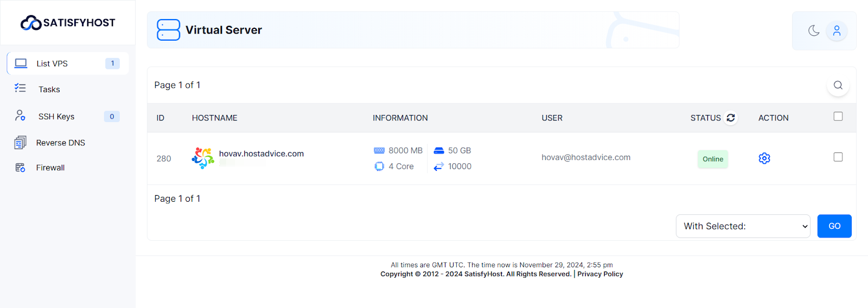868x308 pixels.
Task: Click the Virtual Server header icon
Action: [x=168, y=30]
